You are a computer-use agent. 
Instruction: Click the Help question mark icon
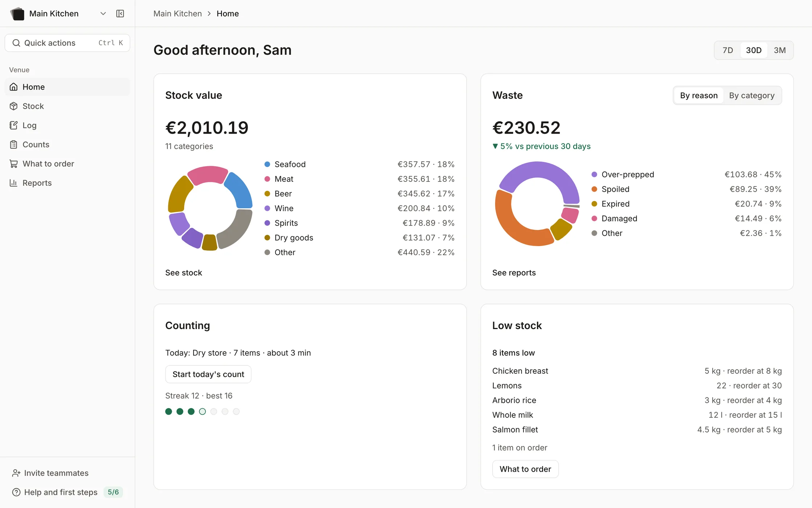click(16, 492)
